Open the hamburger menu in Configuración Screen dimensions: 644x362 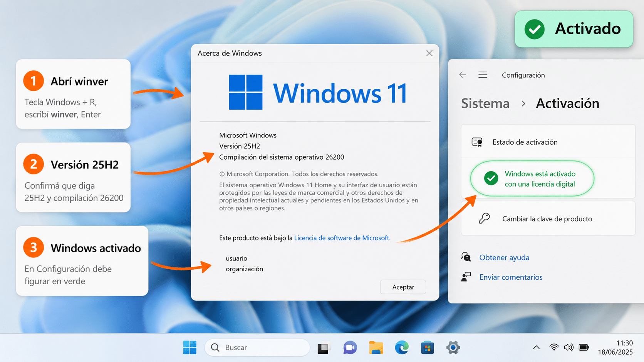483,75
